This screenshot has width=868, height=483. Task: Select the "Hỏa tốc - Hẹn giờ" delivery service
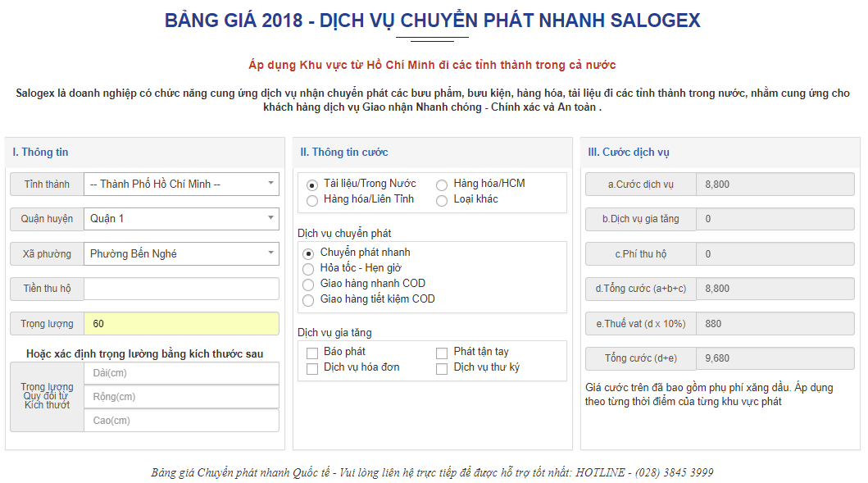(307, 268)
